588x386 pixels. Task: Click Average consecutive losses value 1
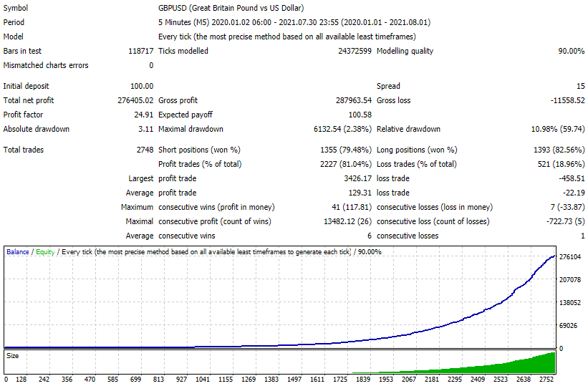coord(583,236)
